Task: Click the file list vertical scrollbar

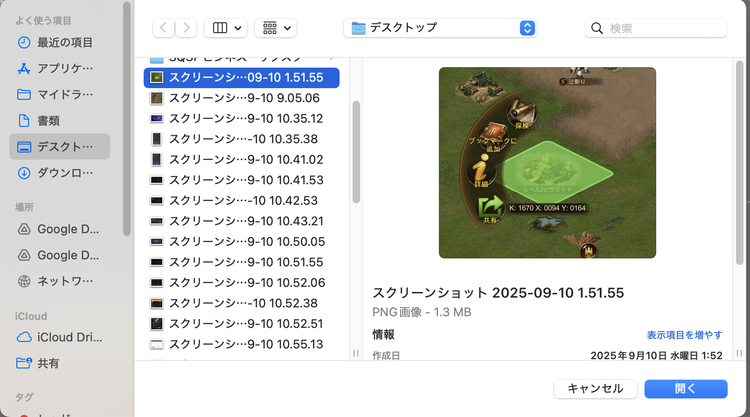Action: click(356, 152)
